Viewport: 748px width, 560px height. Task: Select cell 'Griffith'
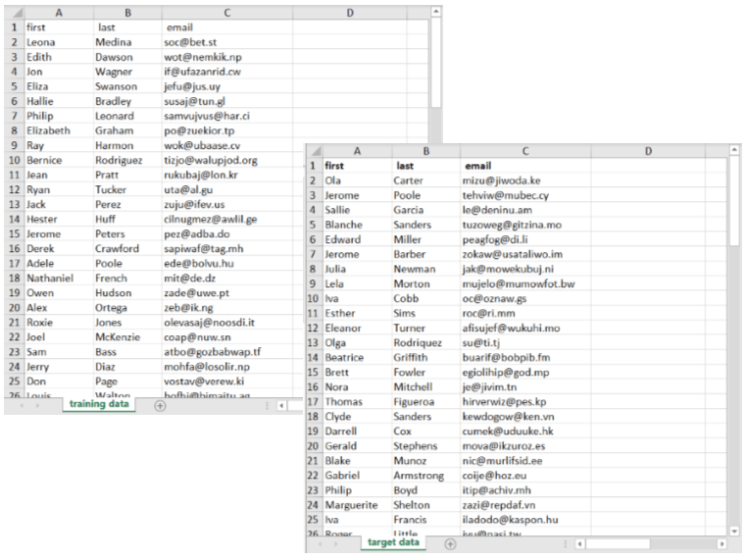426,358
